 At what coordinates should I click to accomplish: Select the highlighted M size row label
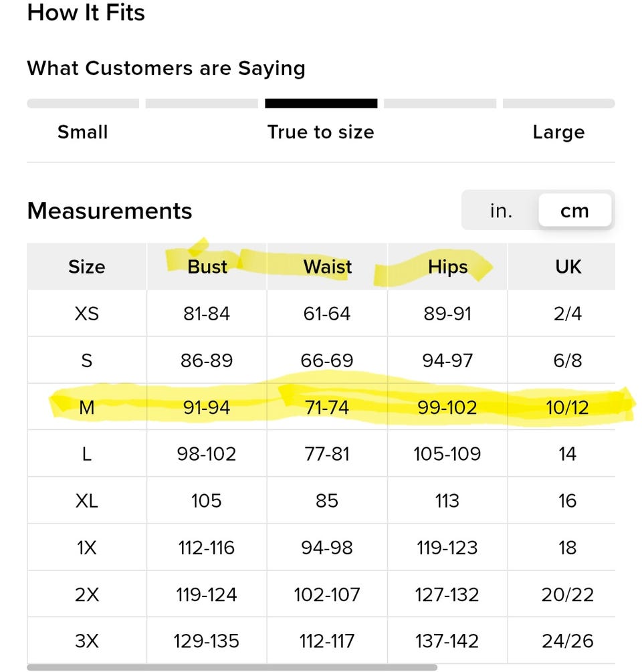pyautogui.click(x=86, y=407)
